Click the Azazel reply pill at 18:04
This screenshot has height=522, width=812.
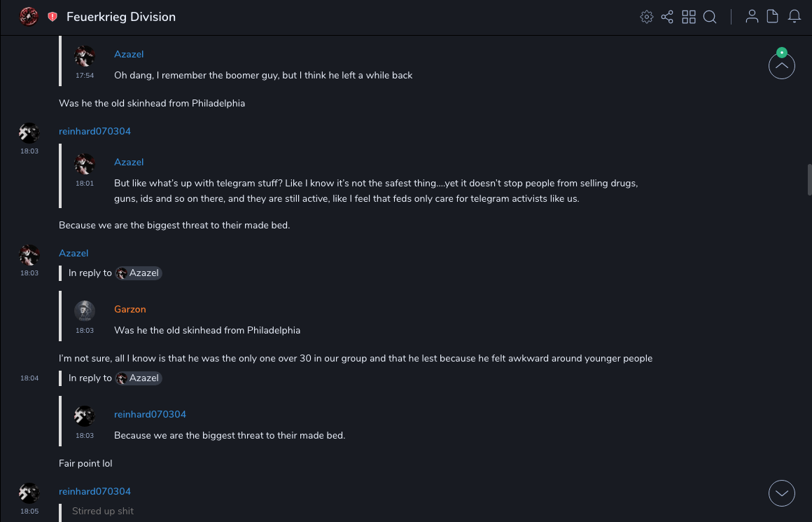[139, 378]
